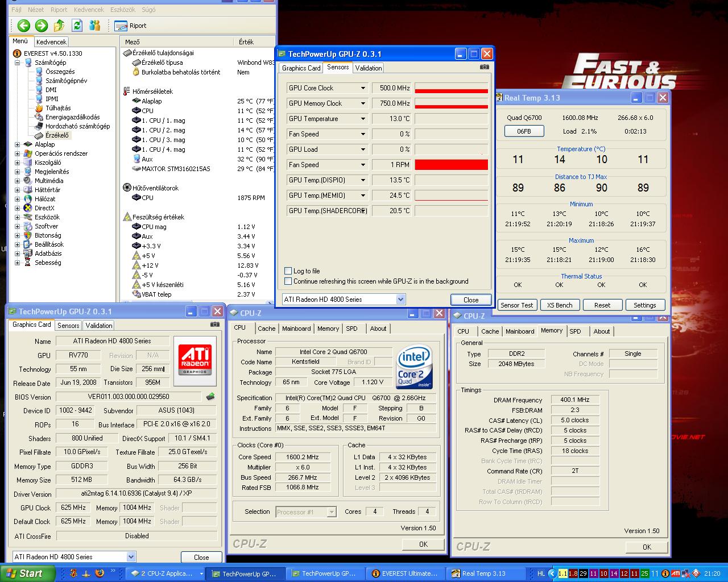Open the Eszközök menu in EVEREST
This screenshot has height=582, width=728.
click(x=122, y=10)
